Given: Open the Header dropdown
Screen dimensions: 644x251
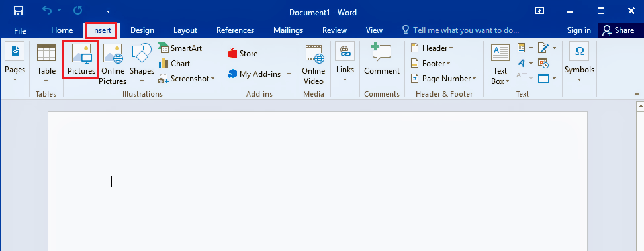Looking at the screenshot, I should [x=432, y=48].
